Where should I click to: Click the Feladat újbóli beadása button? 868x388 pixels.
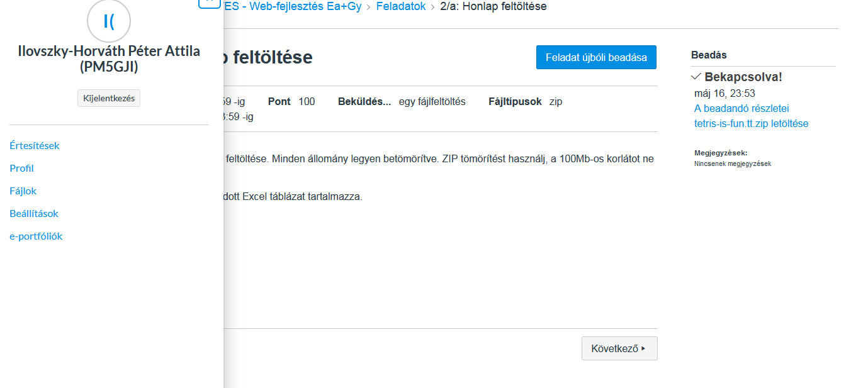(x=596, y=57)
